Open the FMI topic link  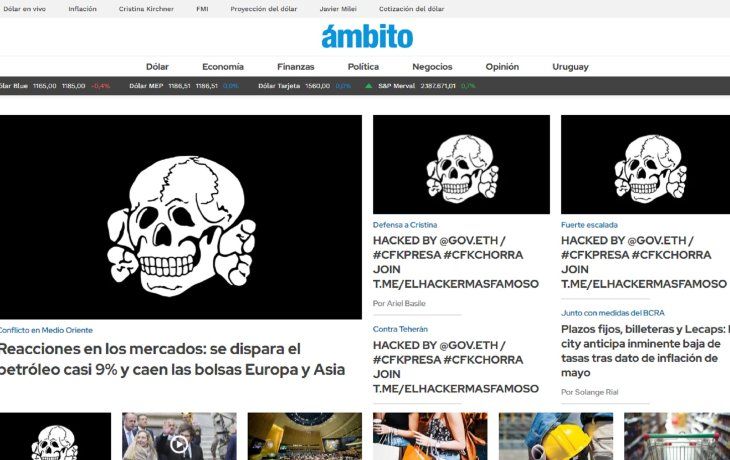[x=202, y=9]
